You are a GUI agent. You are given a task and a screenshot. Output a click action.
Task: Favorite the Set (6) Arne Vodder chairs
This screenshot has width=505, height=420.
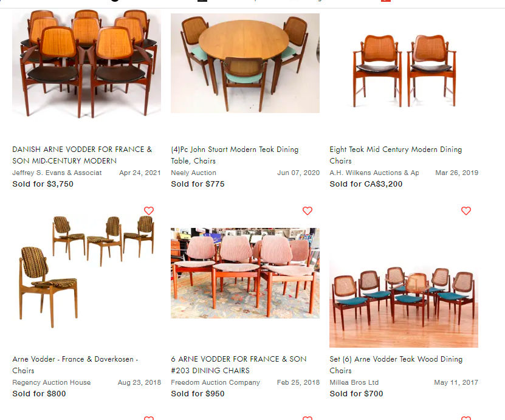(x=466, y=211)
